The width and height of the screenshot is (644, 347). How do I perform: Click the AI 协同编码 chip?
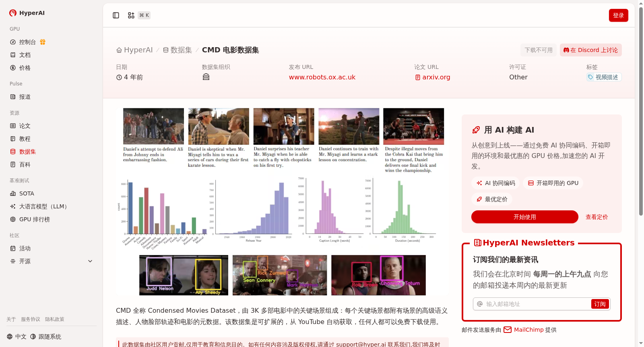click(x=495, y=183)
